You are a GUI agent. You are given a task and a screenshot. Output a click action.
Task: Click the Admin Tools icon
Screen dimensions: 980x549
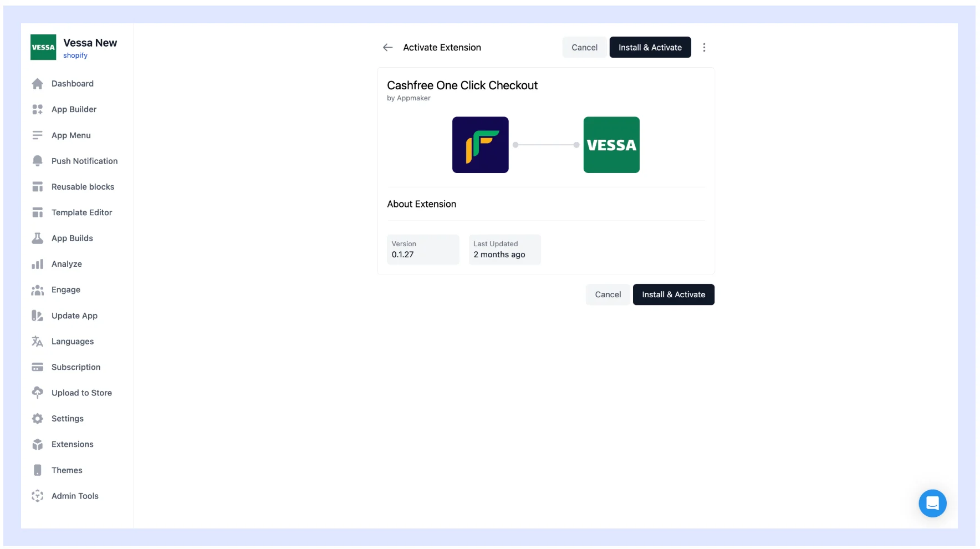pyautogui.click(x=37, y=496)
